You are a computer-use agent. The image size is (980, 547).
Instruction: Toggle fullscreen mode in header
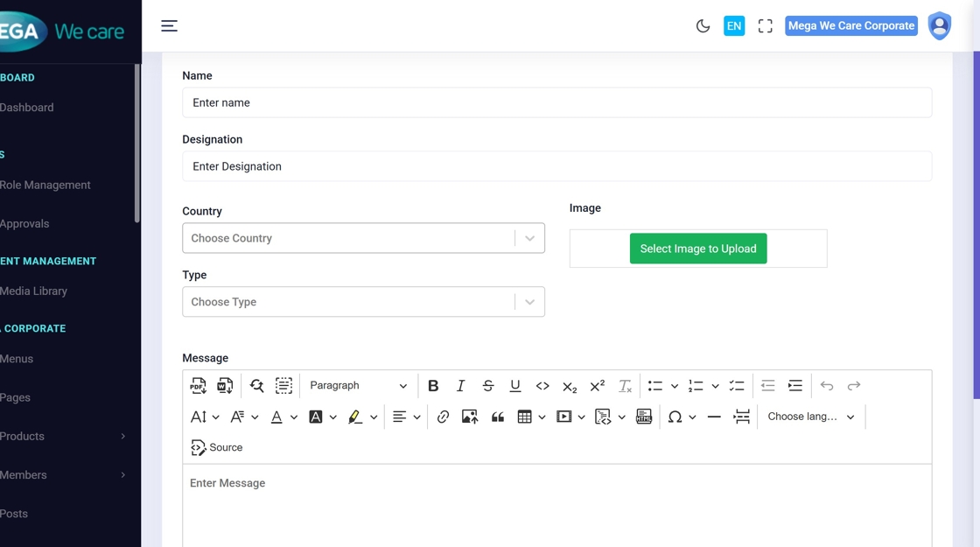(766, 26)
